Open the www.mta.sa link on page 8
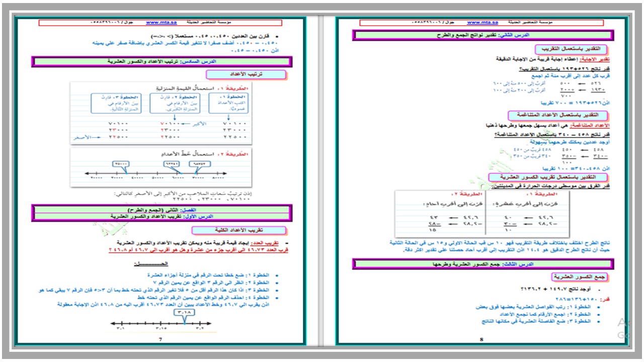This screenshot has height=362, width=644. [482, 23]
